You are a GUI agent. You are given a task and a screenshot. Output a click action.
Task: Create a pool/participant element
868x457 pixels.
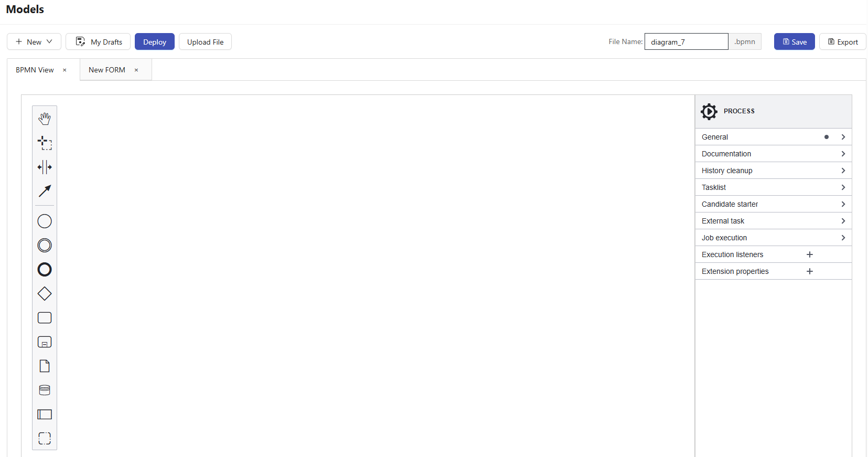(x=45, y=415)
